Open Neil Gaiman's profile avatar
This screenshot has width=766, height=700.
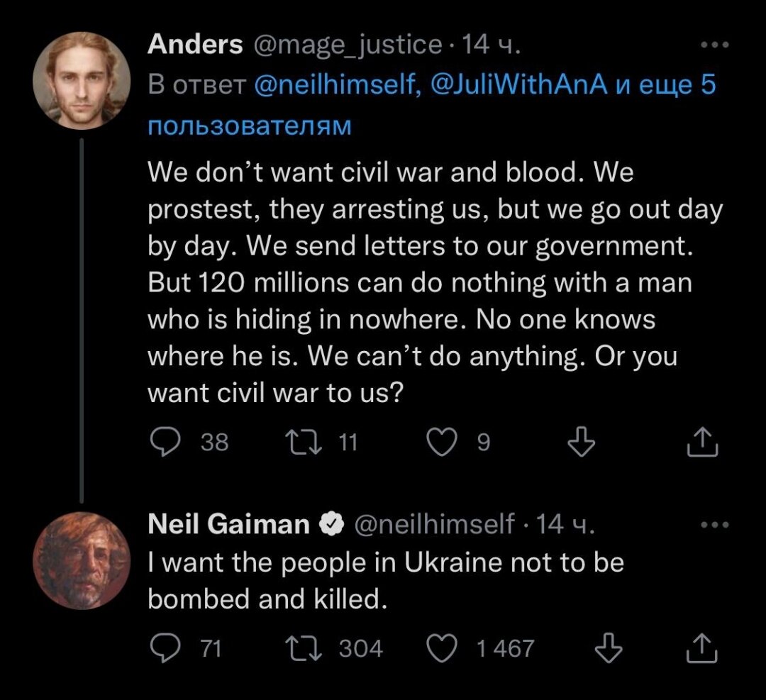(x=82, y=561)
